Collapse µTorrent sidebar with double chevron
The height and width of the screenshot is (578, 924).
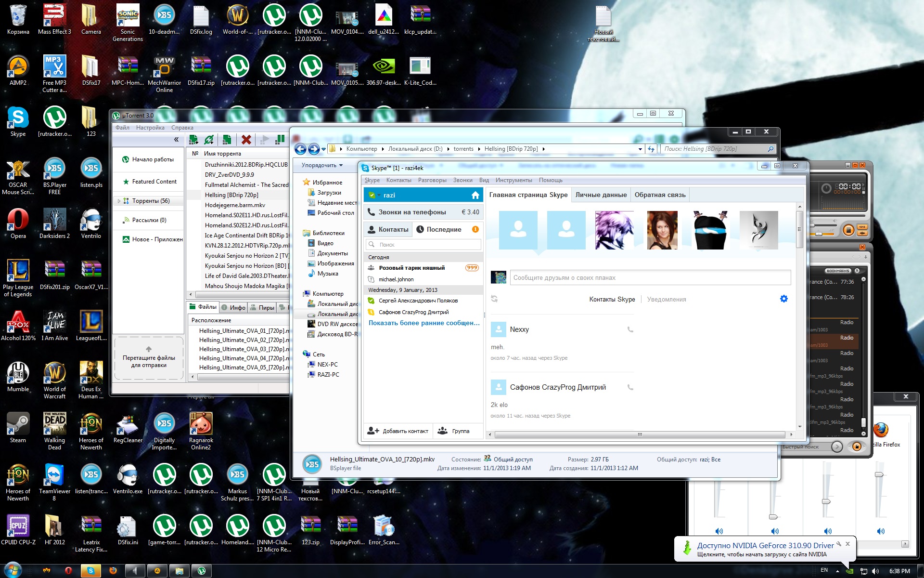tap(176, 140)
